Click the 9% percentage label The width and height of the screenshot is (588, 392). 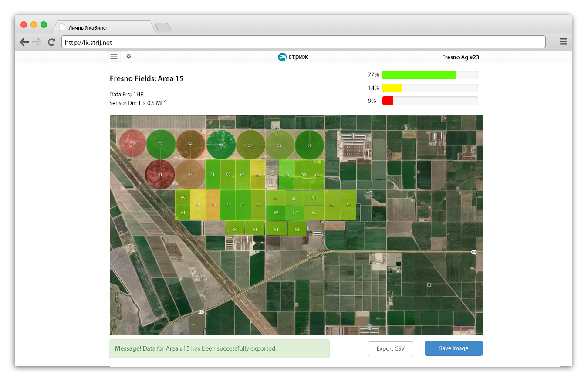point(372,101)
